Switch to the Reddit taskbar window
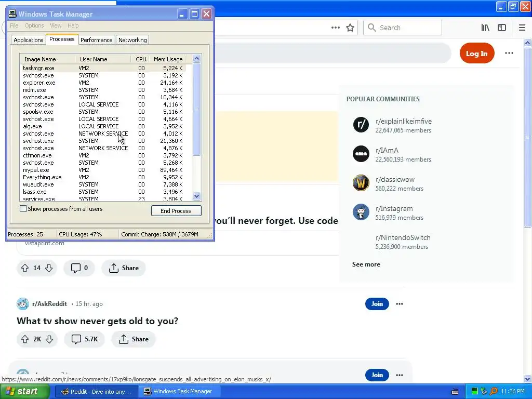Screen dimensions: 532x399 click(97, 392)
